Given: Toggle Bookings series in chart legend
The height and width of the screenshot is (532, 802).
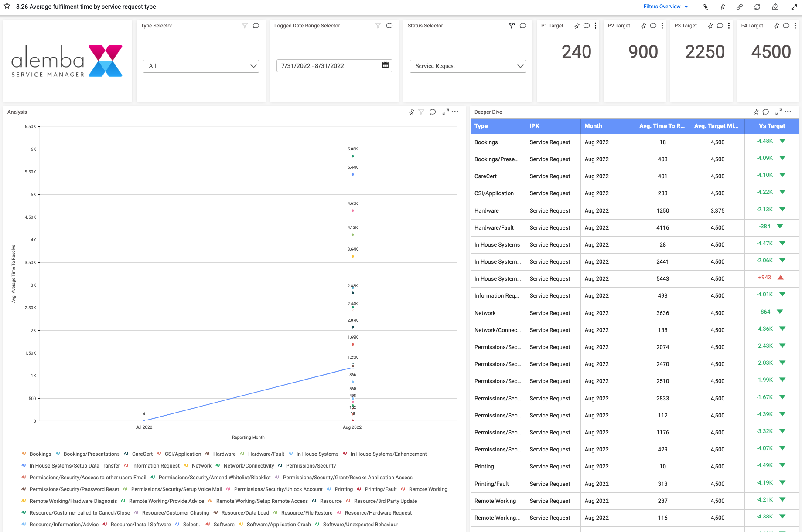Looking at the screenshot, I should 40,454.
